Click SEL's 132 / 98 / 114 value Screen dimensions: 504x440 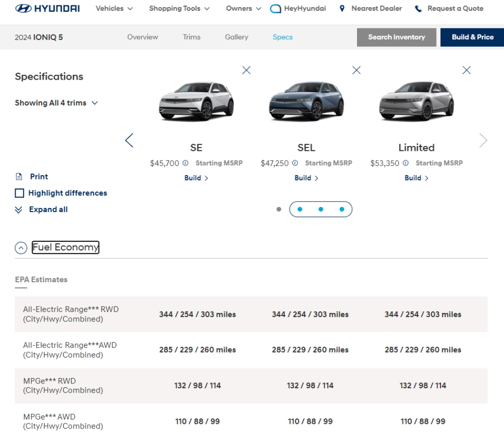pyautogui.click(x=310, y=386)
